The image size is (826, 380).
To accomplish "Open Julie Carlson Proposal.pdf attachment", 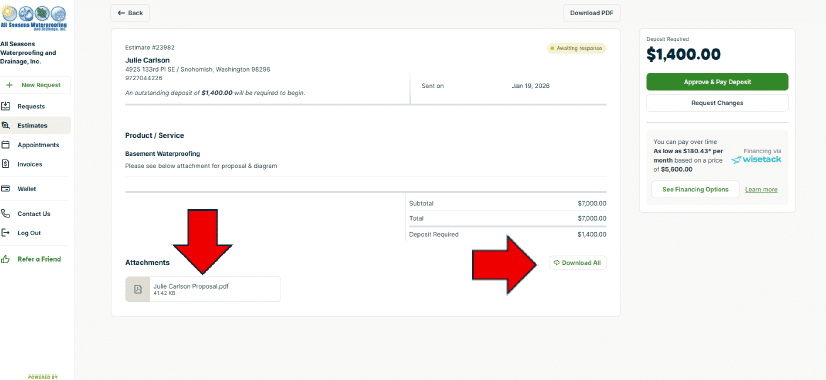I will [203, 289].
